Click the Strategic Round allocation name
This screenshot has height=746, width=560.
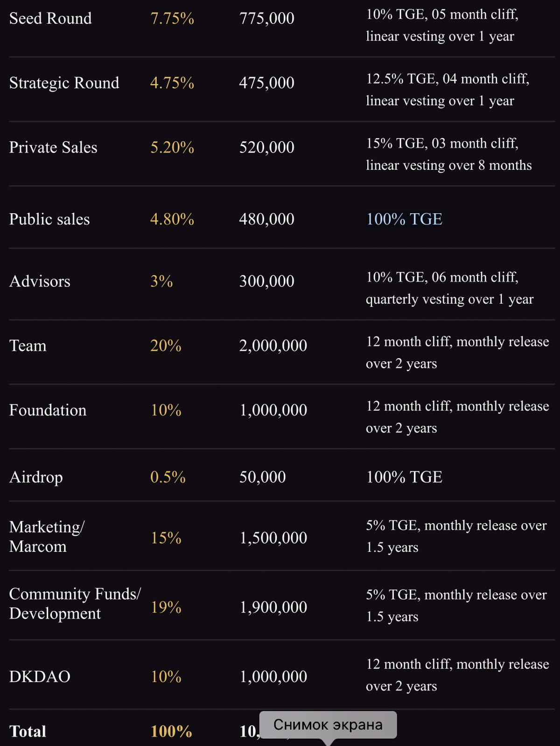tap(64, 83)
